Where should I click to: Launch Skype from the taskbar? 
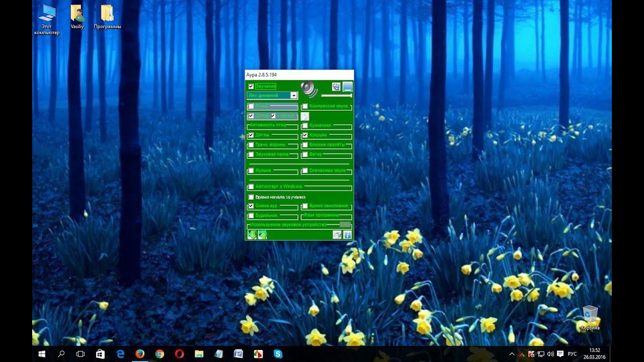click(x=278, y=354)
